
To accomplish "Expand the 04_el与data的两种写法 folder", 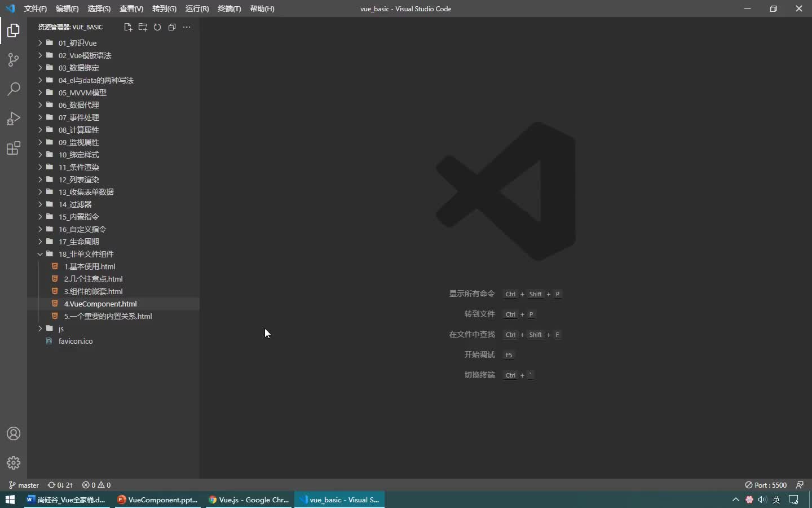I will click(113, 80).
